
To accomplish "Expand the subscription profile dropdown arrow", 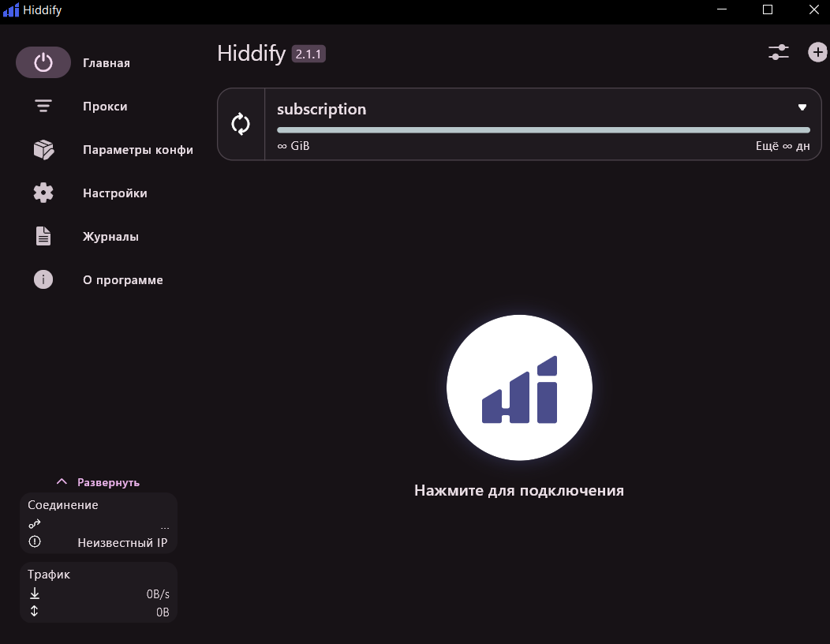I will [802, 107].
